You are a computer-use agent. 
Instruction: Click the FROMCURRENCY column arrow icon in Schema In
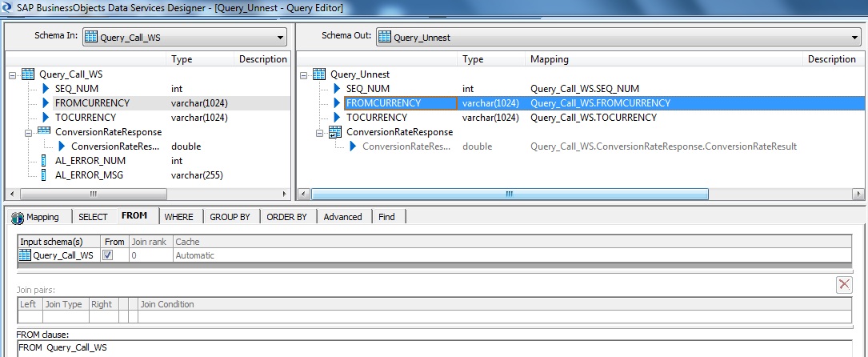(x=46, y=103)
